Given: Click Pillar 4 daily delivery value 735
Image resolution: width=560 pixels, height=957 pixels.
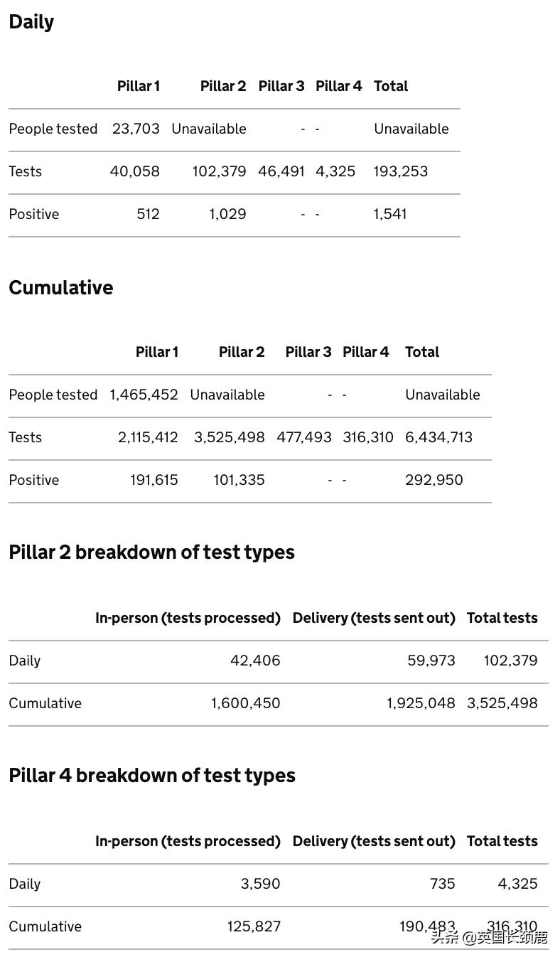Looking at the screenshot, I should point(442,884).
